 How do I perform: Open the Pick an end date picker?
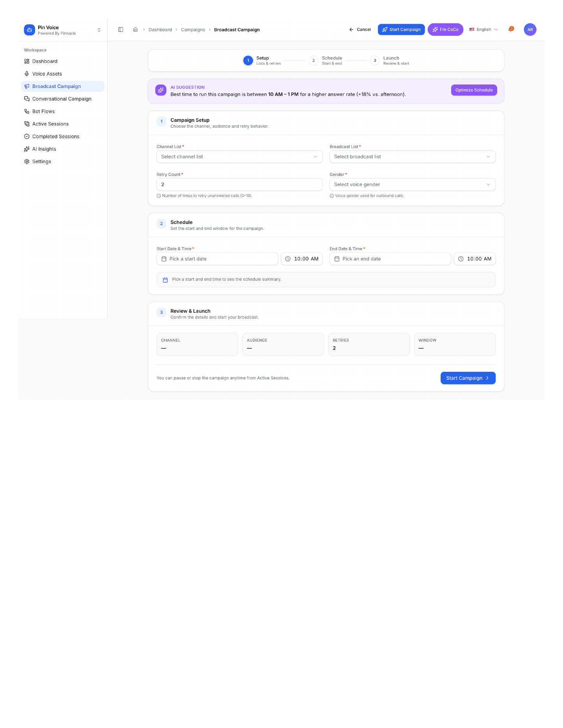tap(390, 259)
